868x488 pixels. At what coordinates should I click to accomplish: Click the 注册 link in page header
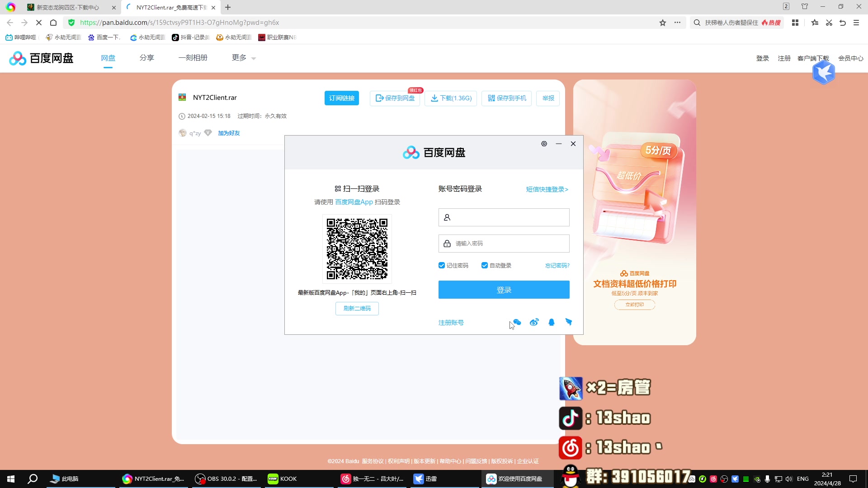tap(784, 58)
